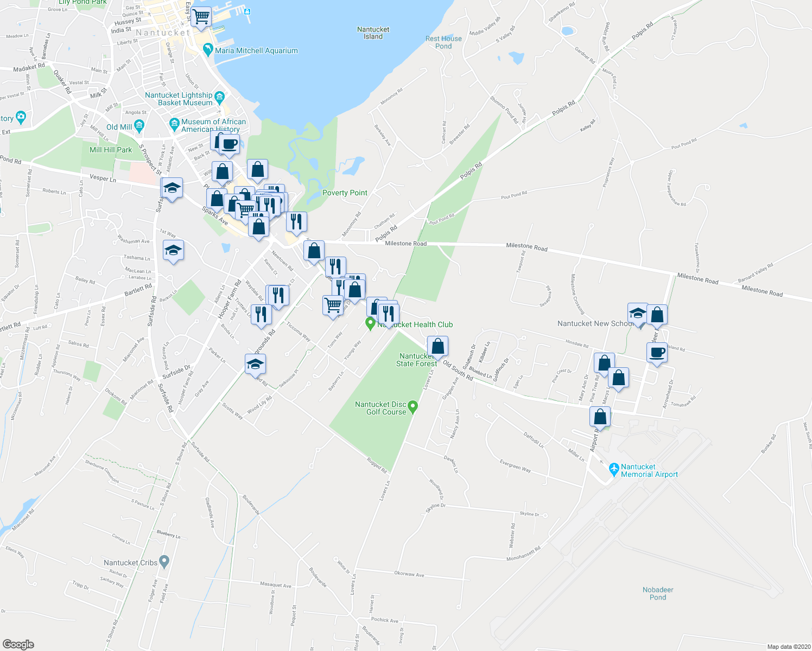Click the graduation cap at Nantucket New School

click(x=638, y=314)
